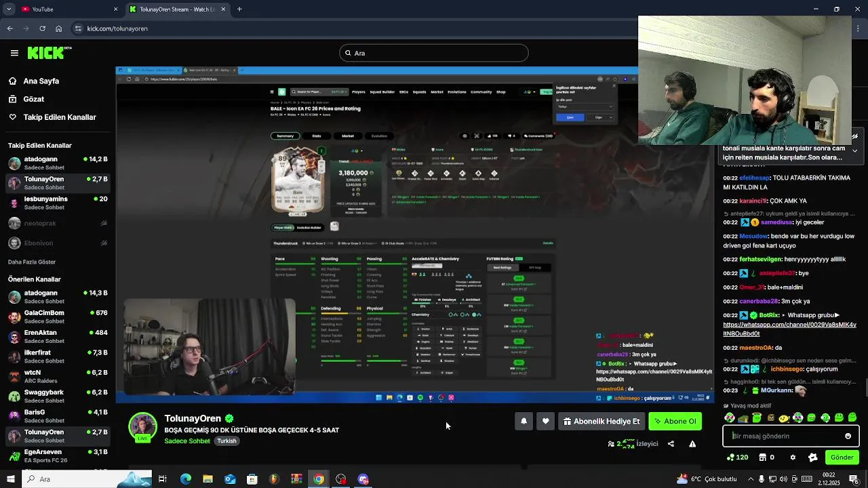The width and height of the screenshot is (868, 488).
Task: Click the first quick emote above input
Action: click(x=729, y=418)
